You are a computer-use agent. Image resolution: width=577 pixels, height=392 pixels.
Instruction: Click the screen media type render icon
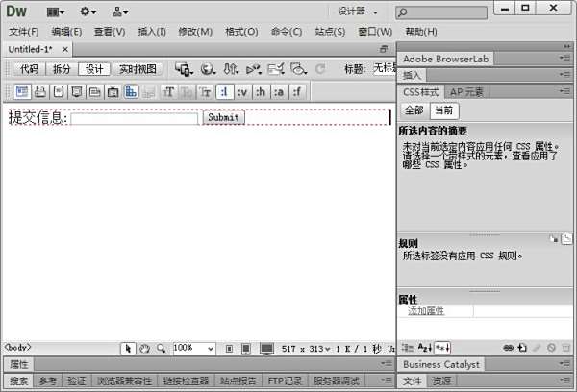[22, 91]
